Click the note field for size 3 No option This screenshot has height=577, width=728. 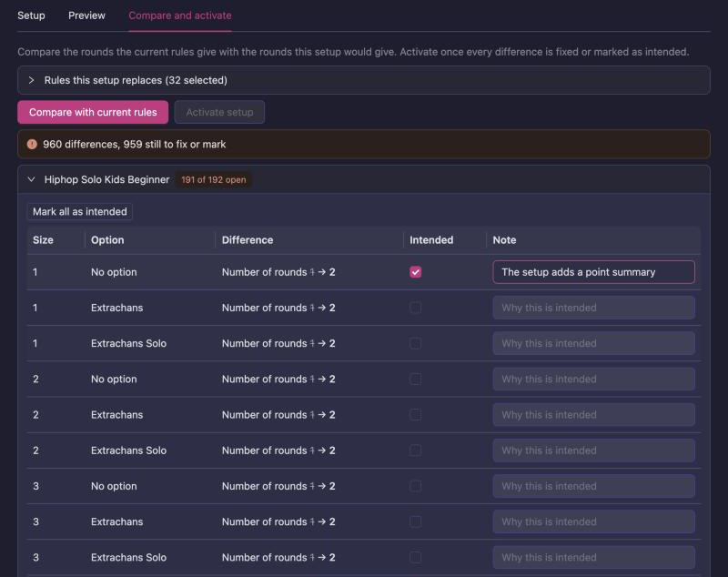pos(594,487)
